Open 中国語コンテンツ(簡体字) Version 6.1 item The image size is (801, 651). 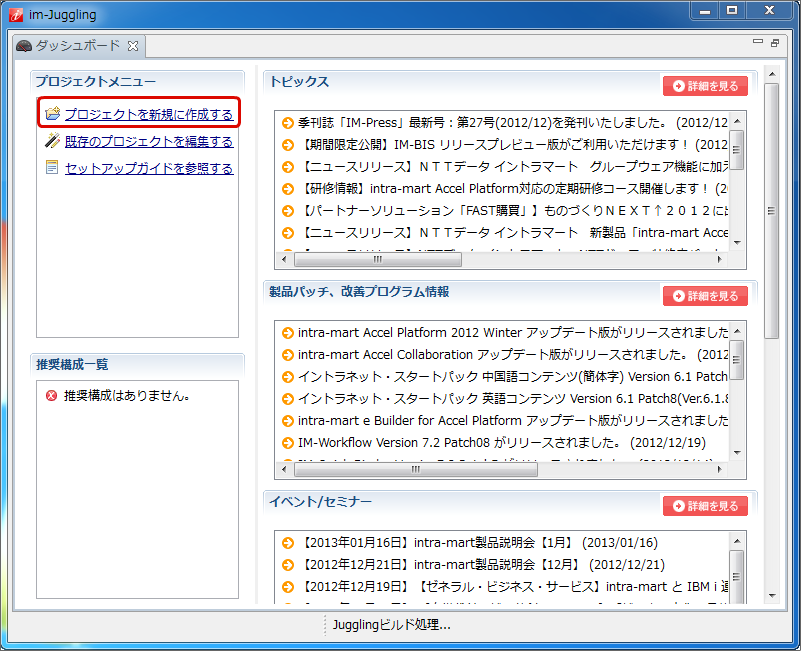[x=512, y=377]
